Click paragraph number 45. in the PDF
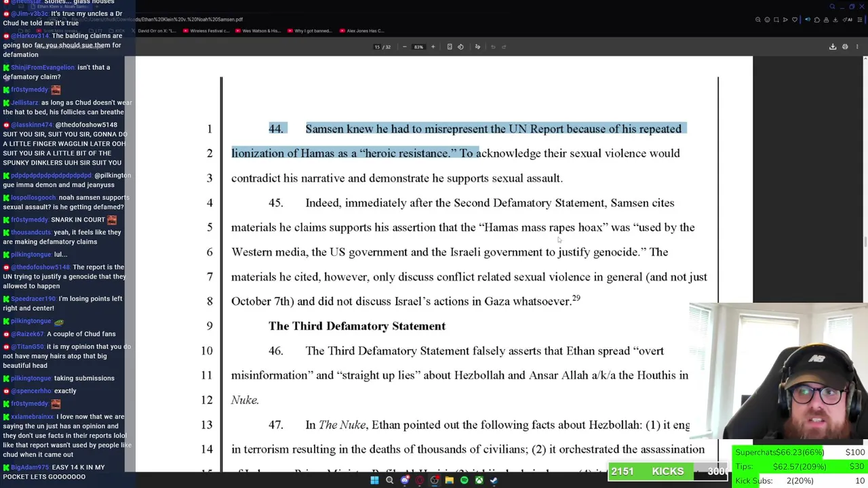Image resolution: width=868 pixels, height=488 pixels. tap(275, 203)
